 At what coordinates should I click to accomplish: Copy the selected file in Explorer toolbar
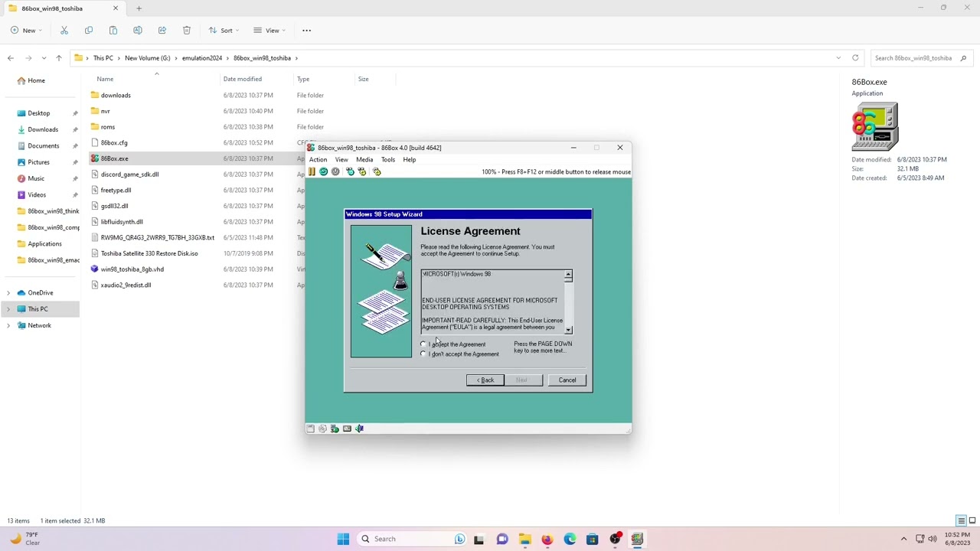(89, 31)
